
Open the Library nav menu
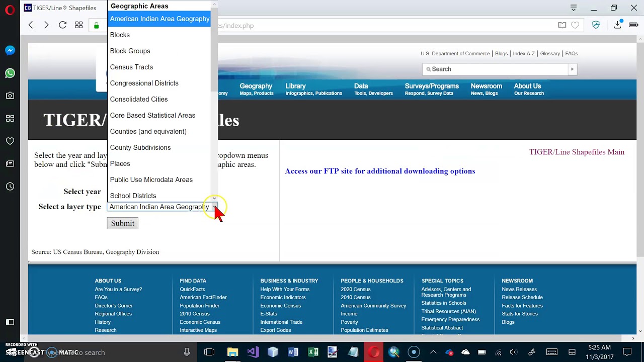pyautogui.click(x=313, y=89)
